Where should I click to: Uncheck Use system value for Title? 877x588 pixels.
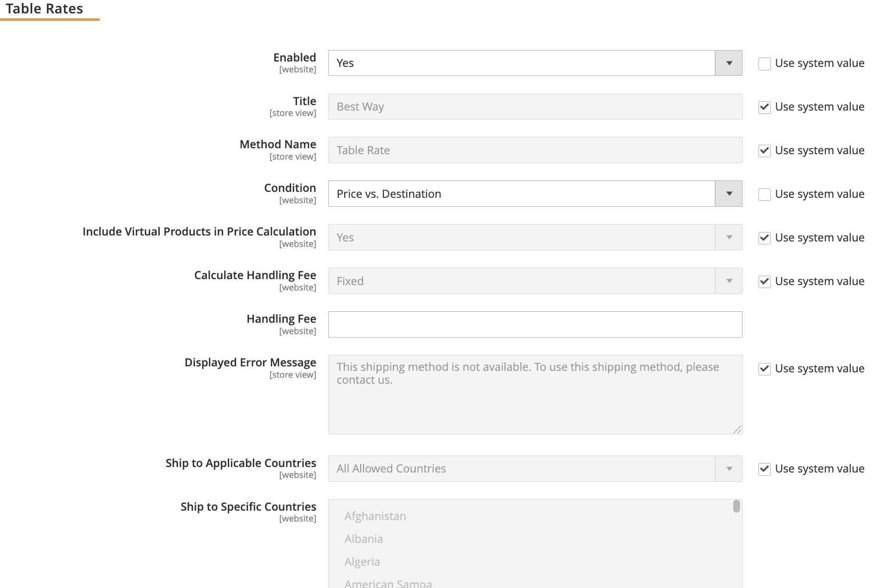[x=764, y=107]
